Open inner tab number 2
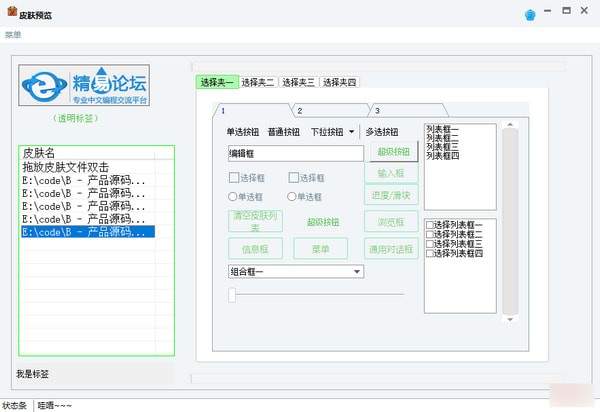The image size is (600, 412). 300,110
